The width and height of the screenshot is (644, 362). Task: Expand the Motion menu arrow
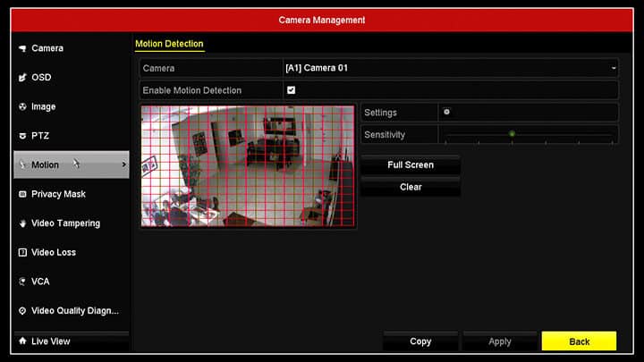point(123,165)
